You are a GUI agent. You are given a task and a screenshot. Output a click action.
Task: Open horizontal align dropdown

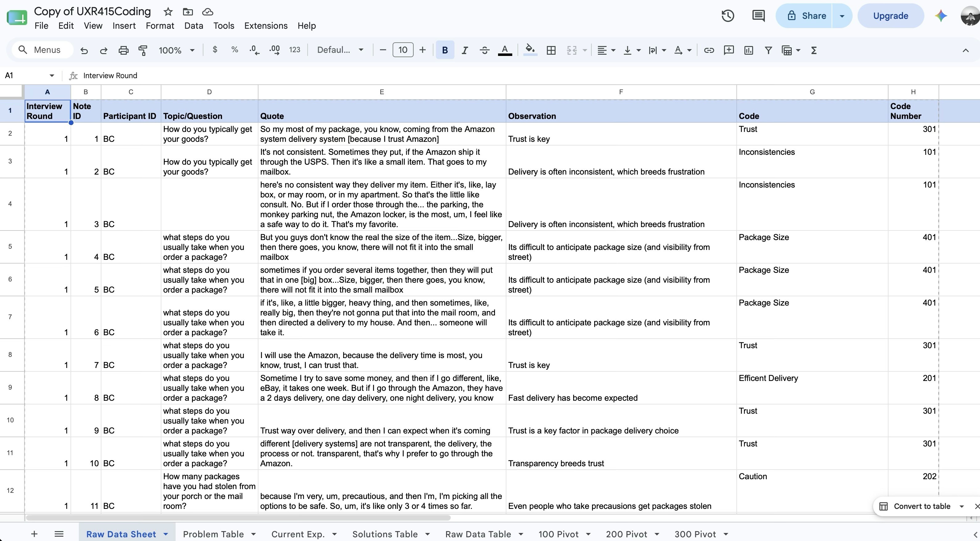point(606,50)
